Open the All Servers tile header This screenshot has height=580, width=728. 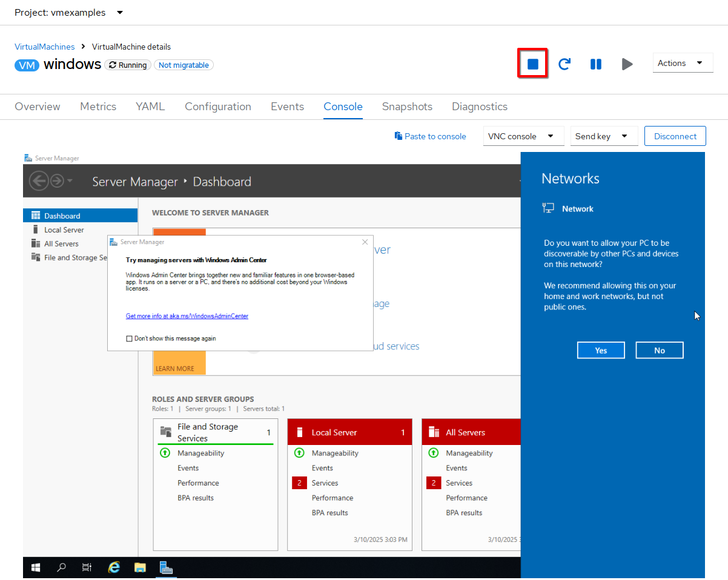471,432
